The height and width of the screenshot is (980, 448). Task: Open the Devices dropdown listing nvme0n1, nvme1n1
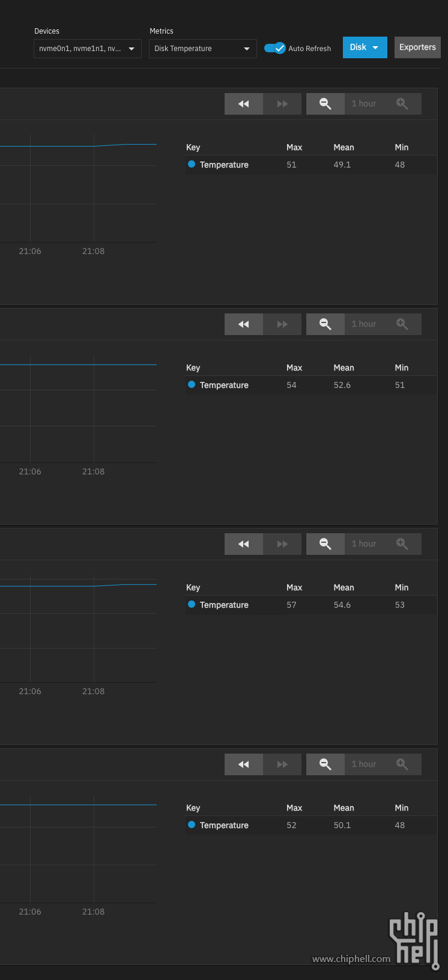[88, 49]
